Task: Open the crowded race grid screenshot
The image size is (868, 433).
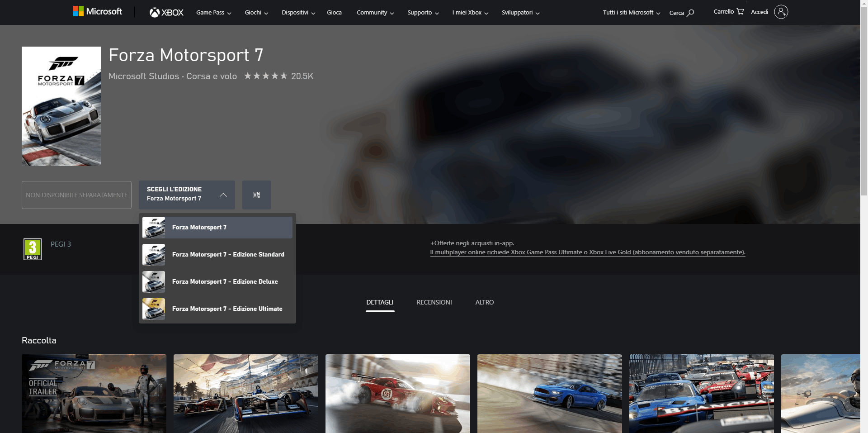Action: pos(702,394)
